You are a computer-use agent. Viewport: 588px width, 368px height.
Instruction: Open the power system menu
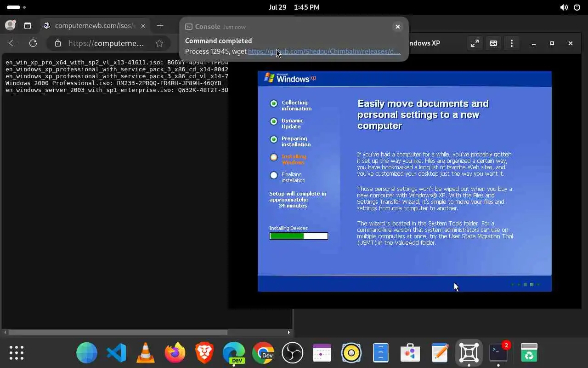577,7
